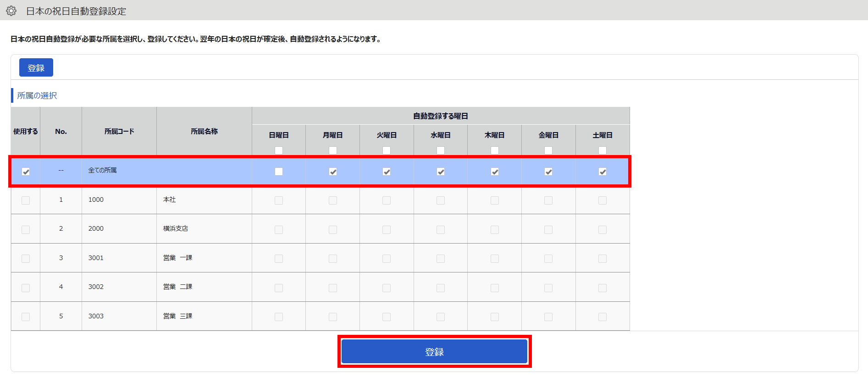Toggle 月曜日 checkbox in 横浜支店 row
The width and height of the screenshot is (868, 383).
333,229
